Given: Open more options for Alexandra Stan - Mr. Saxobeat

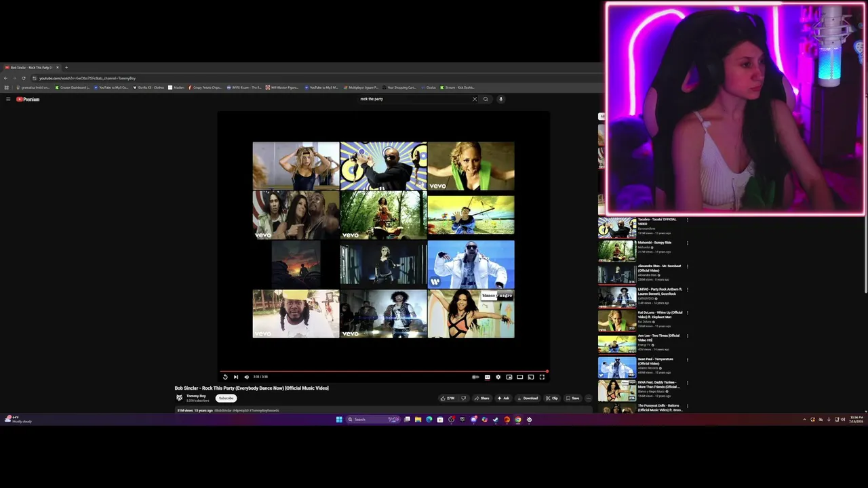Looking at the screenshot, I should click(687, 266).
